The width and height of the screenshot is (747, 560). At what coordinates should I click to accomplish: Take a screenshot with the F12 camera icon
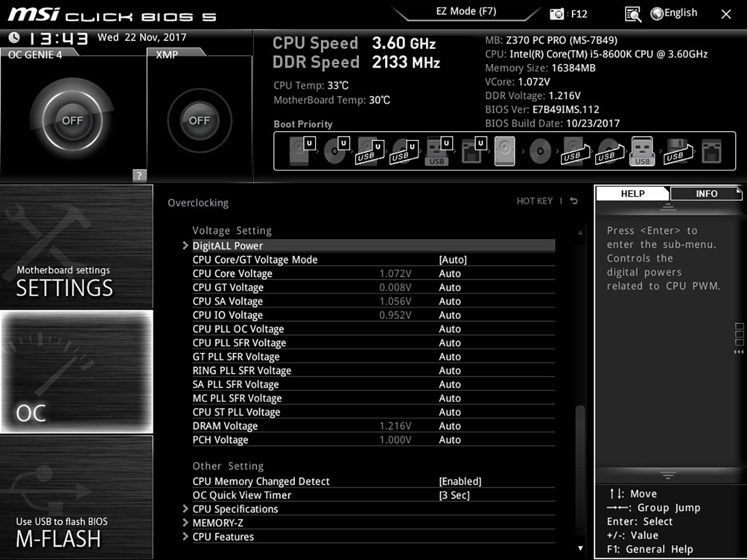[557, 13]
